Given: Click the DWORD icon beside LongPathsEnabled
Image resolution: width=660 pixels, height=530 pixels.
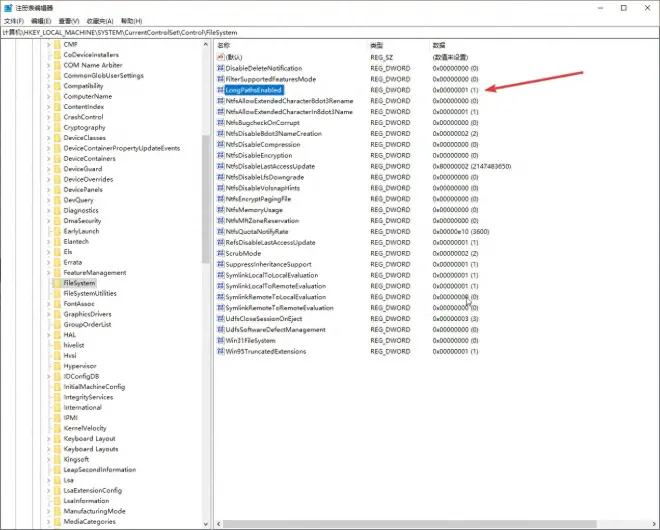Looking at the screenshot, I should (x=221, y=90).
